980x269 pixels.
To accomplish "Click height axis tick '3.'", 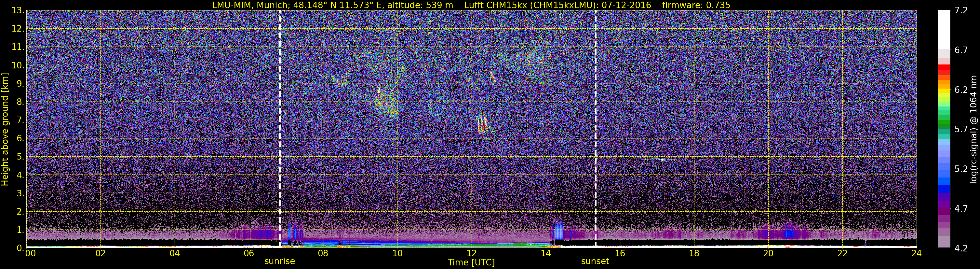I will 20,193.
